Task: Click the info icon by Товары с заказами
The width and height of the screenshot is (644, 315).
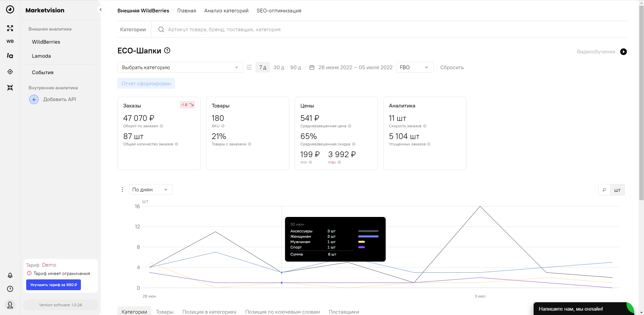Action: click(250, 144)
